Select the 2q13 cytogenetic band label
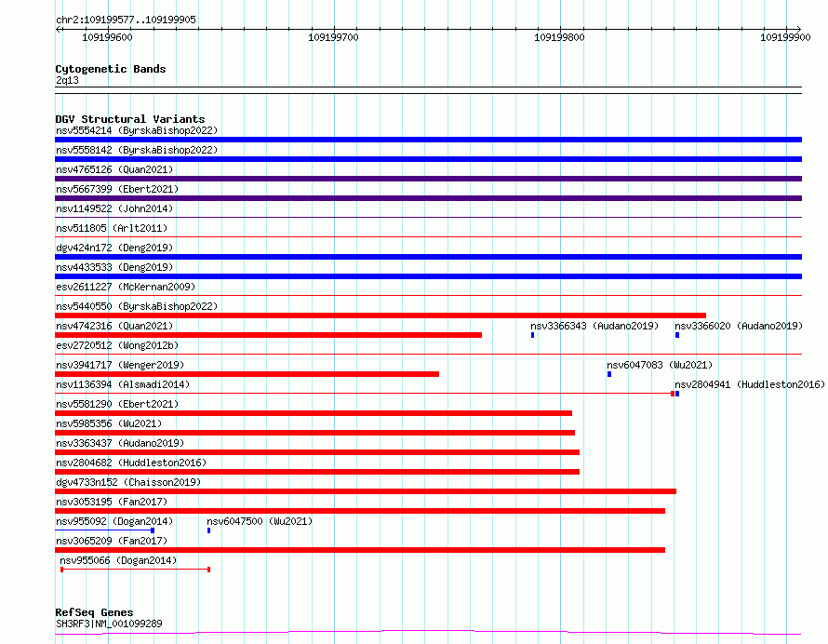Image resolution: width=828 pixels, height=644 pixels. [x=67, y=80]
